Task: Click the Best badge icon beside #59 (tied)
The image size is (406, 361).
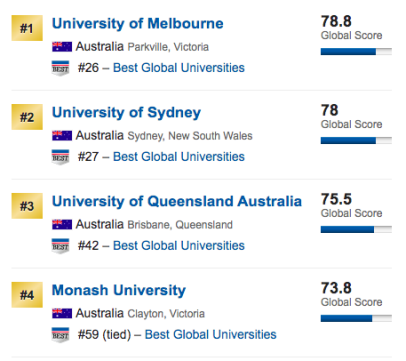Action: tap(61, 335)
